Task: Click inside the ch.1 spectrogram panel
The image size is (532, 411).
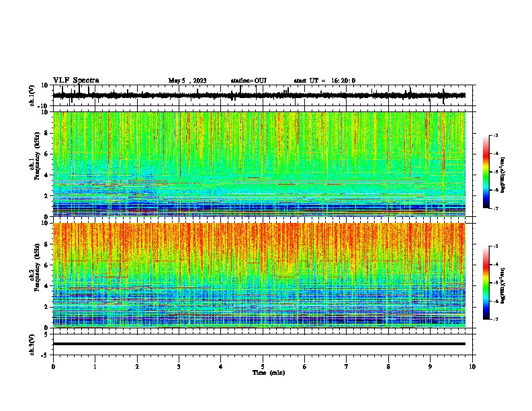Action: coord(259,164)
